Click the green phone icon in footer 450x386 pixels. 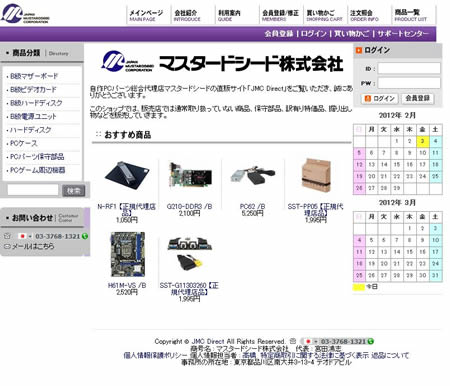pyautogui.click(x=371, y=341)
